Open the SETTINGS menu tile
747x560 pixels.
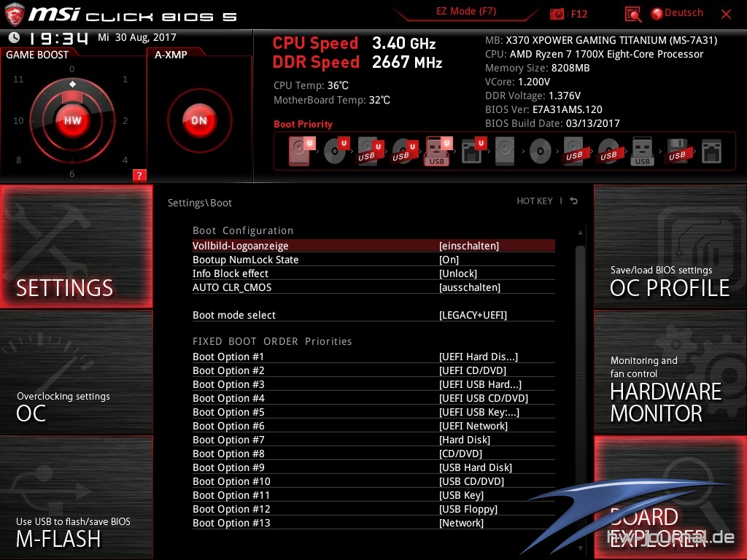coord(76,246)
